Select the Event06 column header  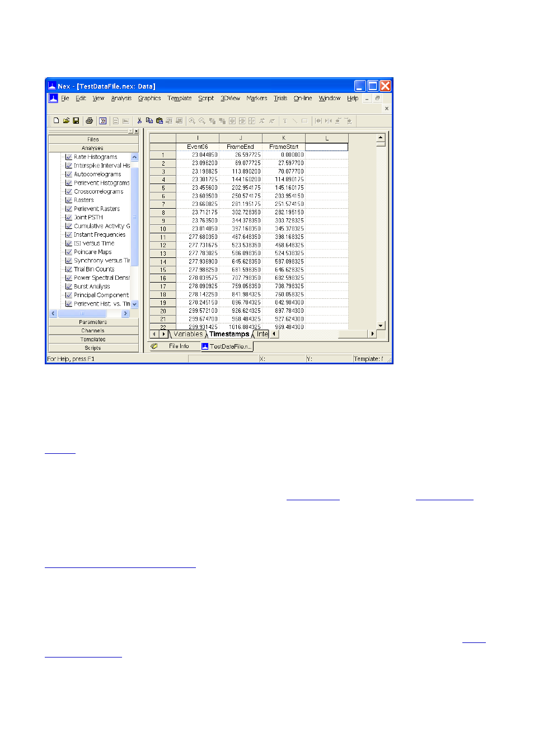[198, 147]
